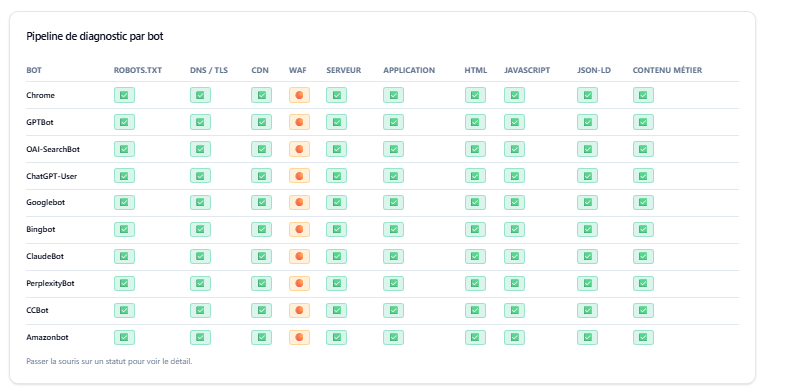This screenshot has width=796, height=392.
Task: Click the ROBOTS.TXT column header
Action: (x=138, y=71)
